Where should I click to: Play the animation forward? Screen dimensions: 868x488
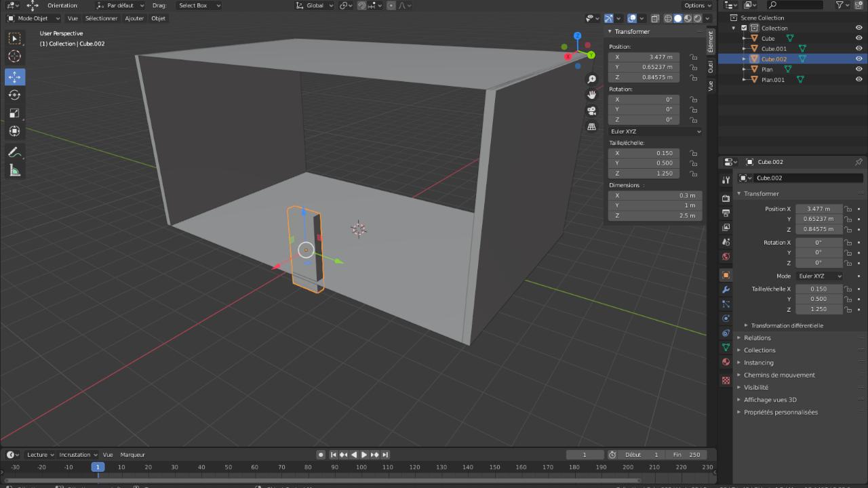pos(364,455)
